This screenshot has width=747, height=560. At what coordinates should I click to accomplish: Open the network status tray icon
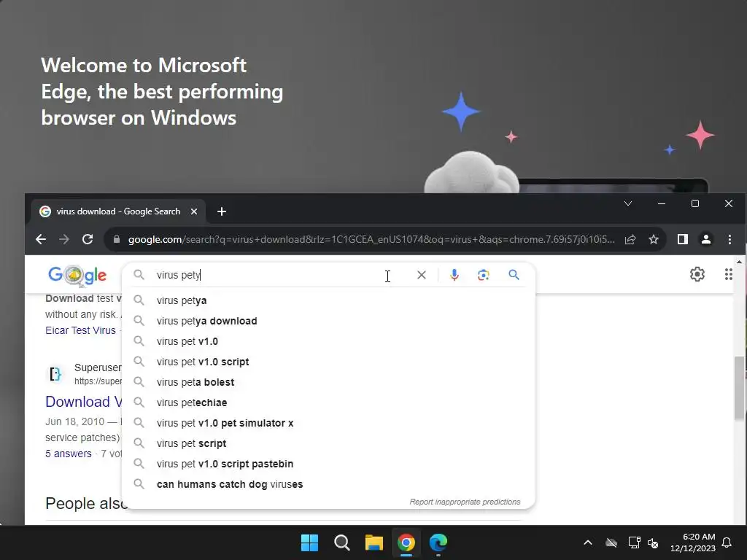coord(634,542)
